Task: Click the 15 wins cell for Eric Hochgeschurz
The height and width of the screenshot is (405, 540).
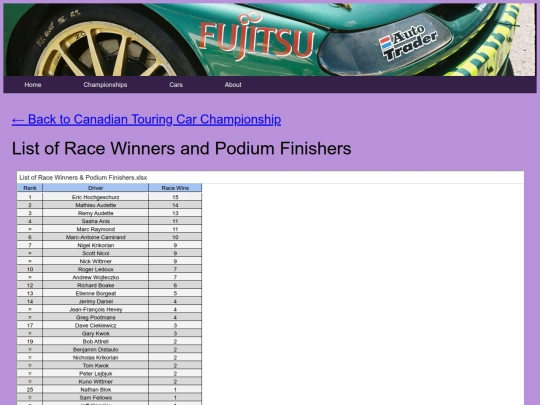Action: (x=175, y=197)
